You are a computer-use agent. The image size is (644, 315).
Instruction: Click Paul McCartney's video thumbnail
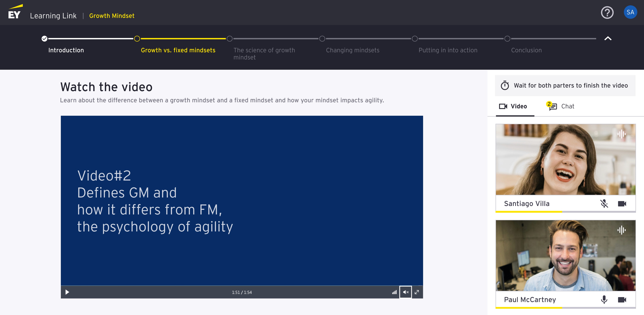(x=566, y=255)
